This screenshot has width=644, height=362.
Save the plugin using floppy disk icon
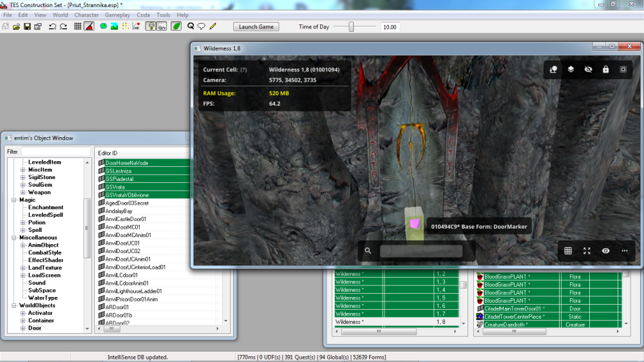(27, 26)
